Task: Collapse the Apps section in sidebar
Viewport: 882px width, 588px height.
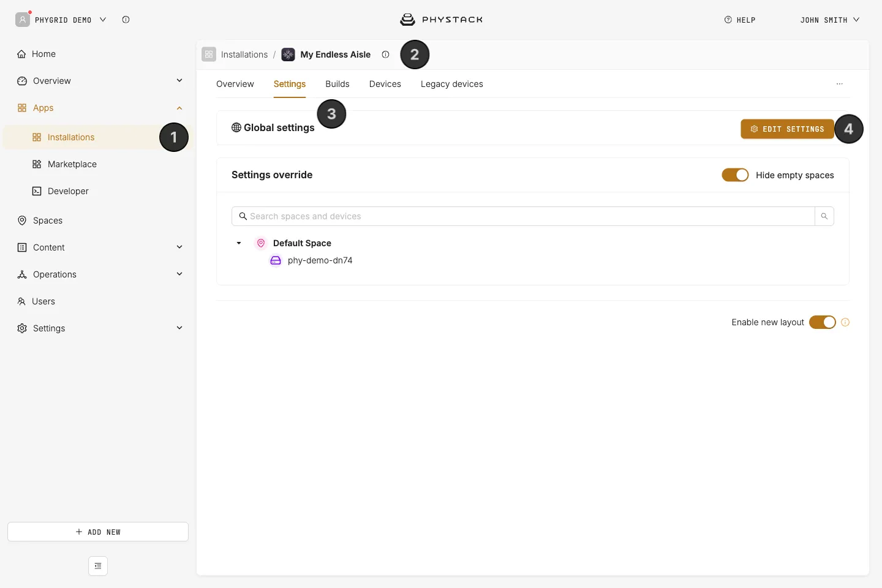Action: 179,108
